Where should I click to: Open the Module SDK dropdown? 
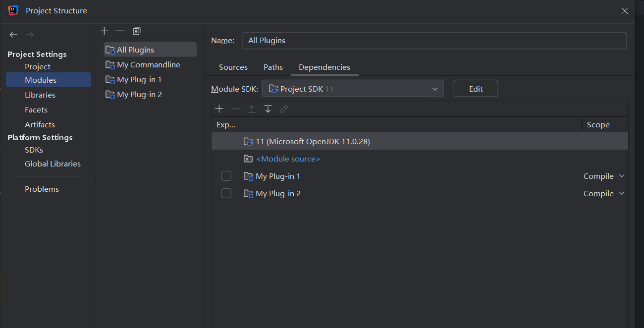(353, 89)
